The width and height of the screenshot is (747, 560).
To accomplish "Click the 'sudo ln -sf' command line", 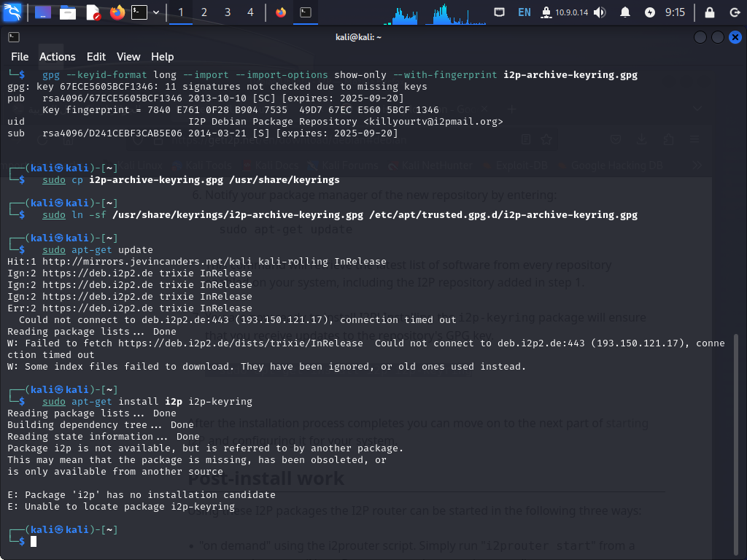I will click(340, 215).
